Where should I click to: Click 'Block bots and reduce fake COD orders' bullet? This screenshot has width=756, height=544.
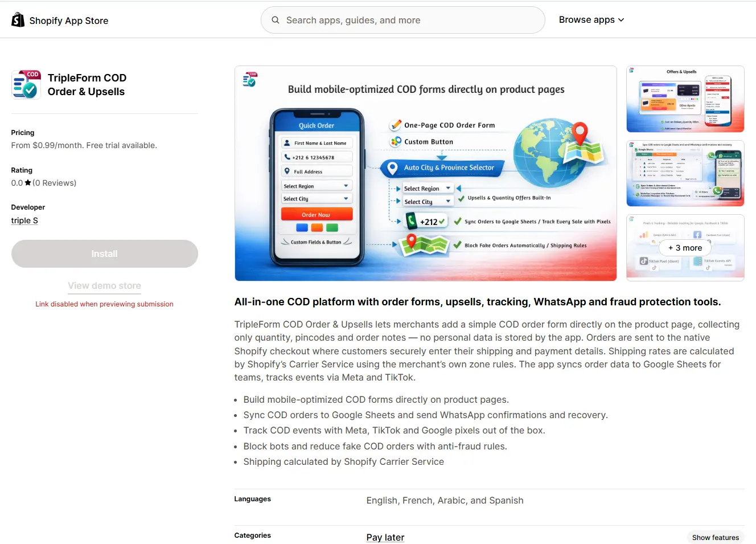point(375,447)
